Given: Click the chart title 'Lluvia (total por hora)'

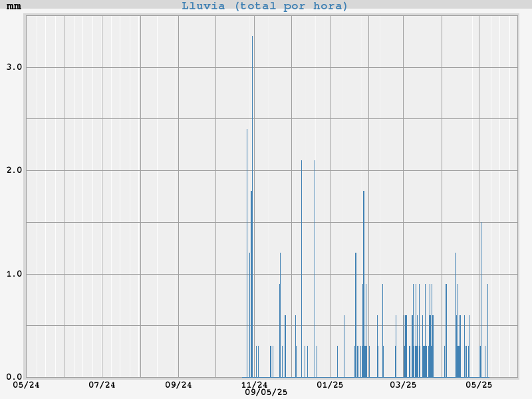Looking at the screenshot, I should 264,6.
